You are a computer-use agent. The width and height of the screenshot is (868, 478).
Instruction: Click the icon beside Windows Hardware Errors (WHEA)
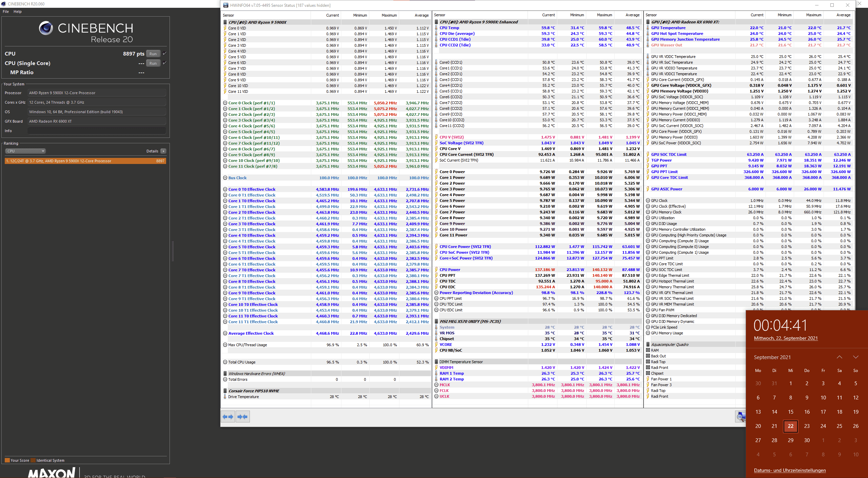point(225,374)
